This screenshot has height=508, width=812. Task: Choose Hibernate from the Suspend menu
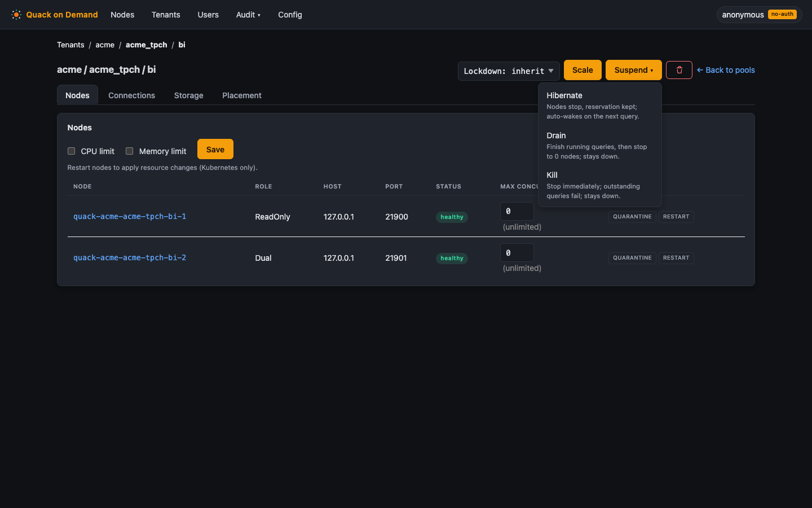[x=600, y=106]
